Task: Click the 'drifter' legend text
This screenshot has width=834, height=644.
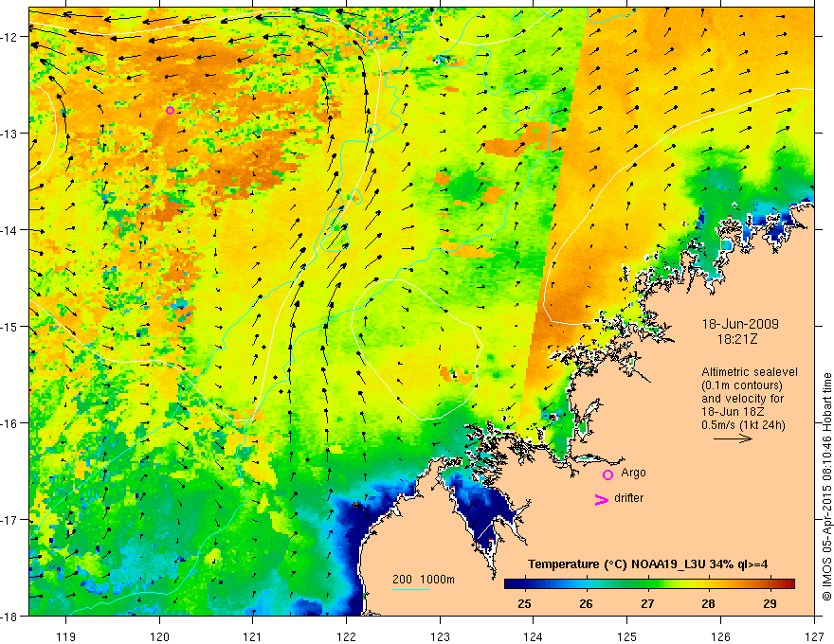Action: tap(628, 498)
